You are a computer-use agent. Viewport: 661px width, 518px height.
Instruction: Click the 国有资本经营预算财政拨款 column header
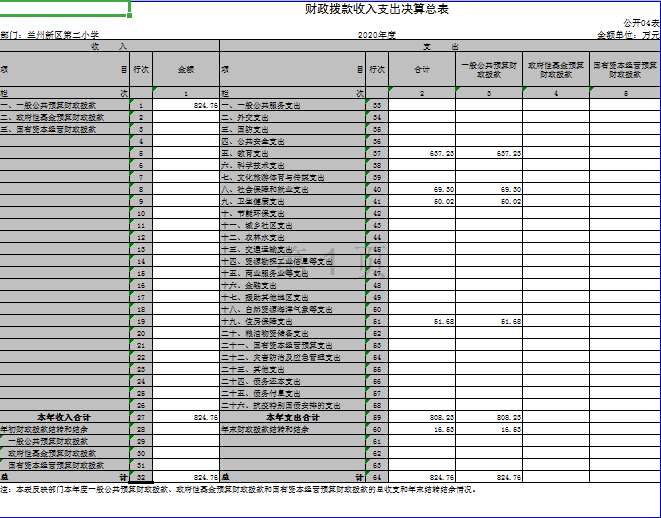pos(626,70)
